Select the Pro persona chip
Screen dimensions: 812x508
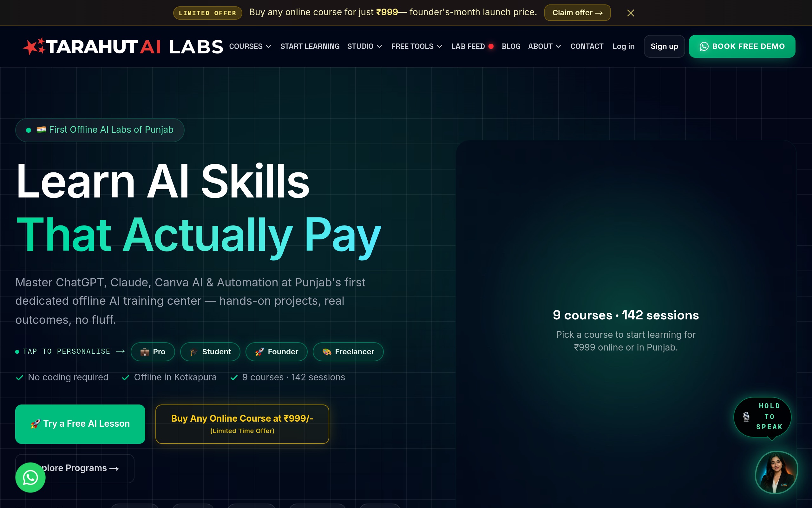(x=153, y=352)
